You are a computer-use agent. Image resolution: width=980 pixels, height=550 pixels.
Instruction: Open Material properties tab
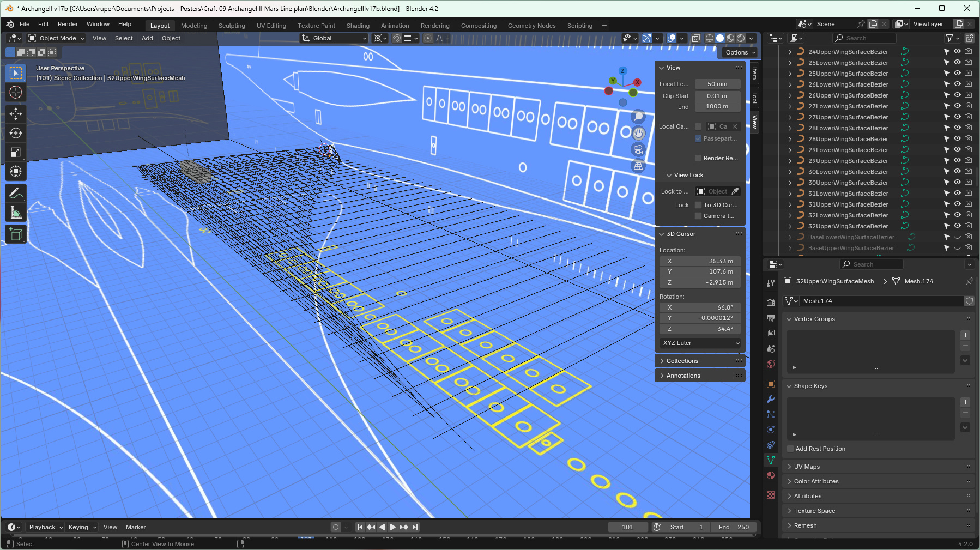point(771,475)
